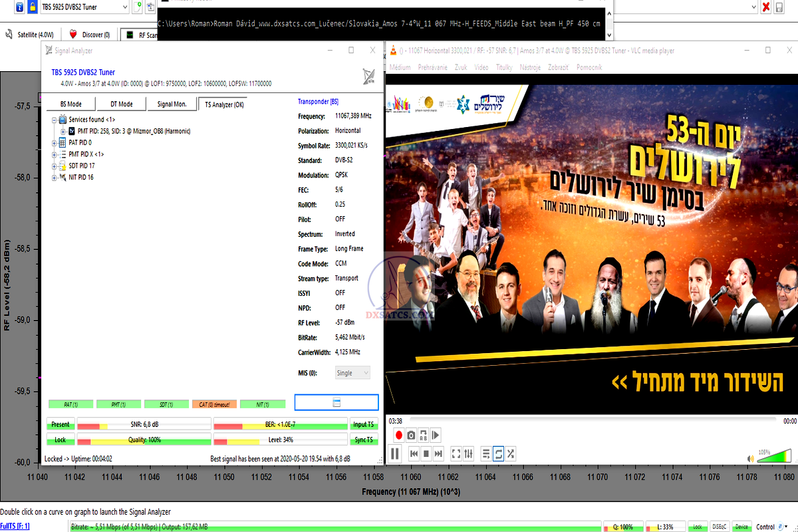The height and width of the screenshot is (532, 798).
Task: Open the Video menu in VLC
Action: 481,67
